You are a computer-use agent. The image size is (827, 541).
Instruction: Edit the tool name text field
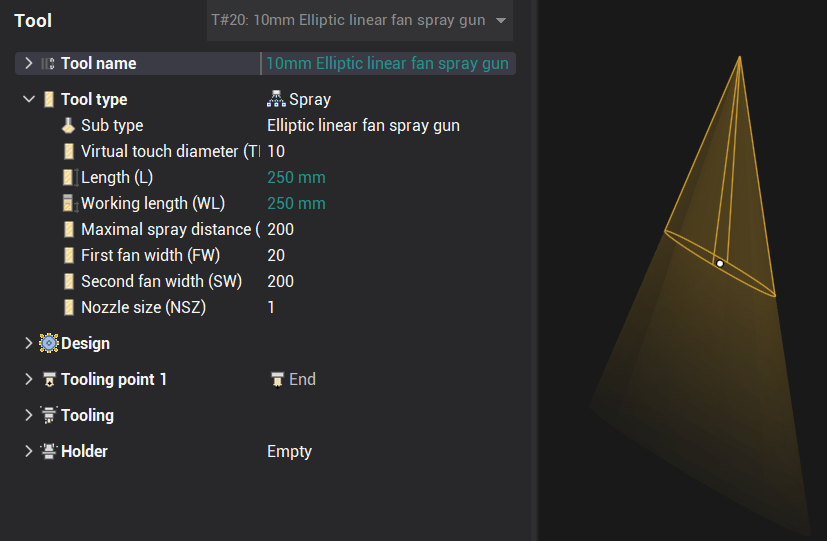387,64
